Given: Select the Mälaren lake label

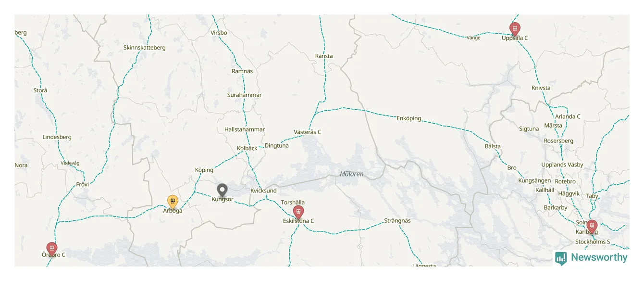Looking at the screenshot, I should coord(352,174).
